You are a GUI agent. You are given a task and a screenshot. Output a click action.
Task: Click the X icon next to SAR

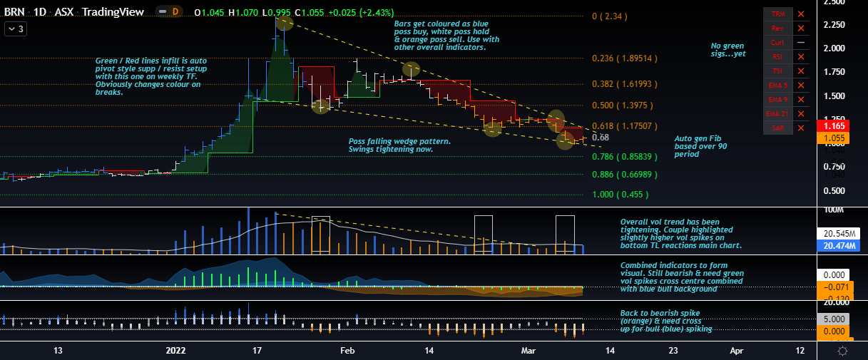(x=801, y=128)
